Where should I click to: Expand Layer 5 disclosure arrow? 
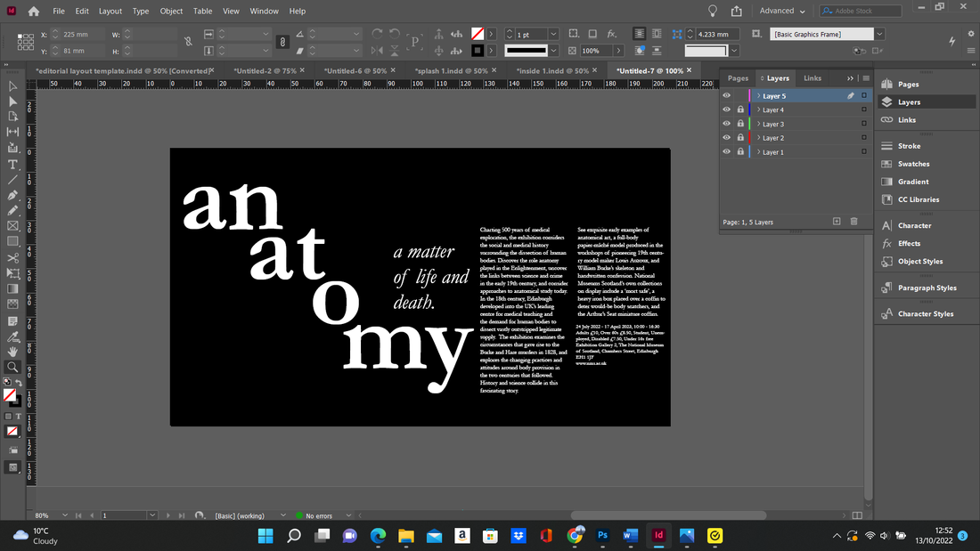click(x=759, y=95)
